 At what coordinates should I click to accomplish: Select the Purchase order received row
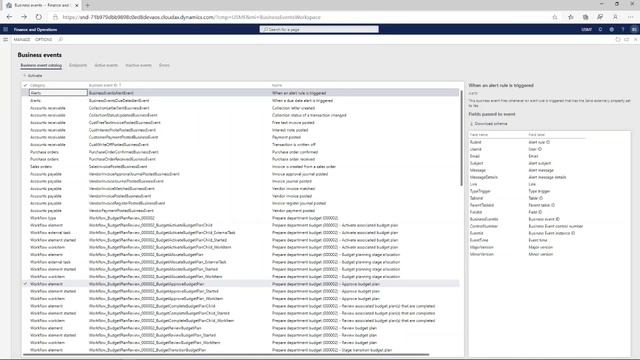coord(241,159)
